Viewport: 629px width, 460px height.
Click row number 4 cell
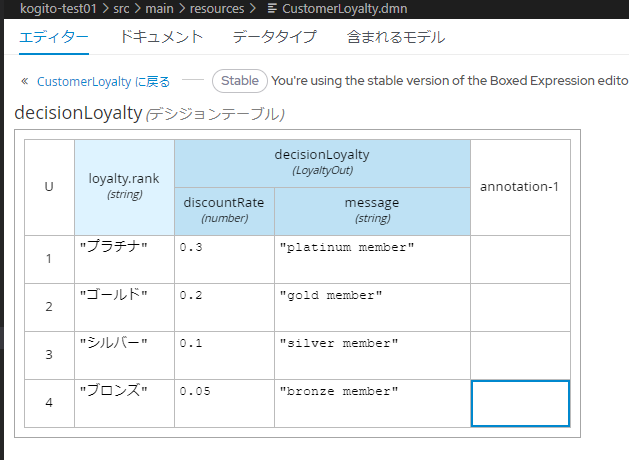49,403
